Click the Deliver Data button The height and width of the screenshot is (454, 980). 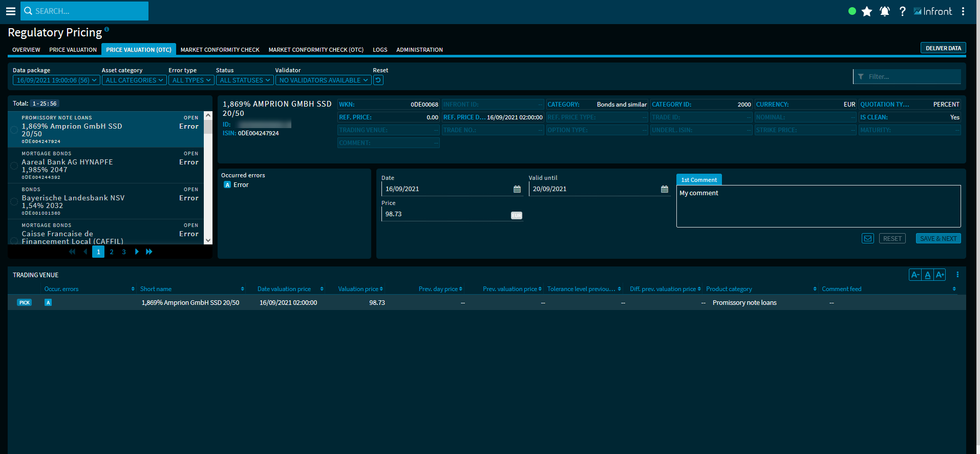(943, 48)
